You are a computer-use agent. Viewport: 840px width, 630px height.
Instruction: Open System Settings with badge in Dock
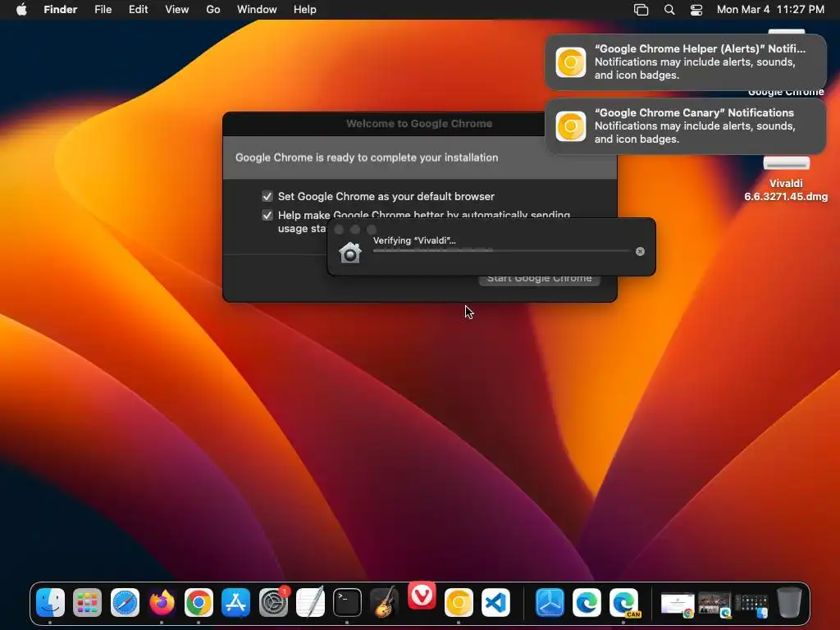click(x=273, y=603)
